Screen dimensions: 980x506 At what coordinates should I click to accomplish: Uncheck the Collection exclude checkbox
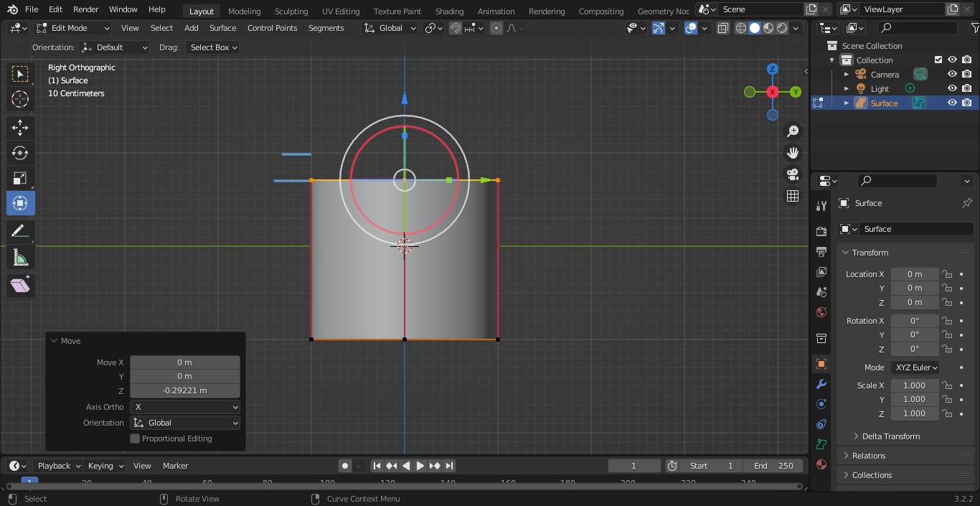pos(938,60)
